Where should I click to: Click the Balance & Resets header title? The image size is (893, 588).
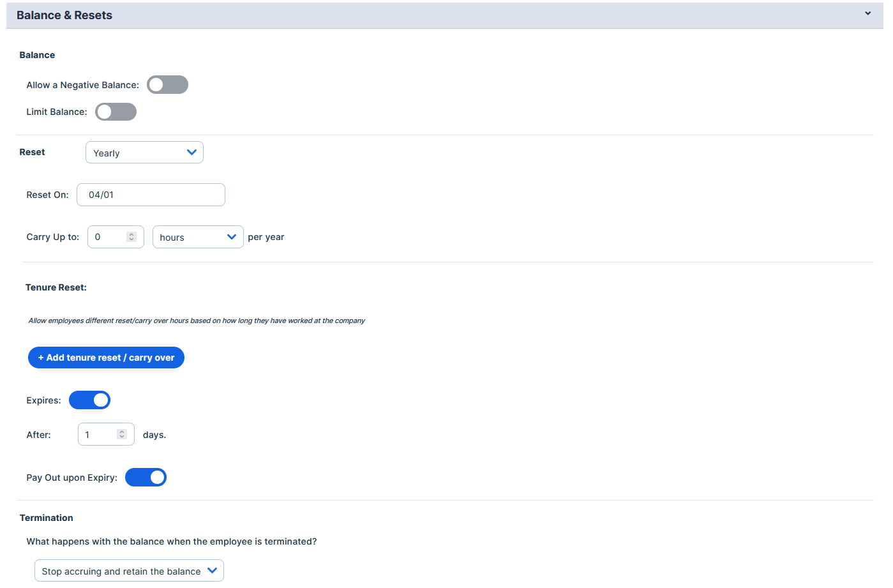point(64,15)
